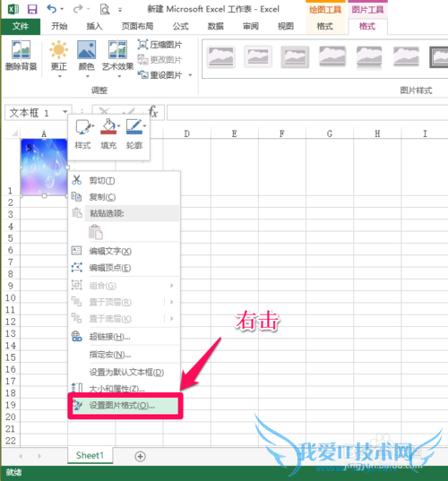
Task: Click the Undo arrow icon
Action: coord(52,9)
